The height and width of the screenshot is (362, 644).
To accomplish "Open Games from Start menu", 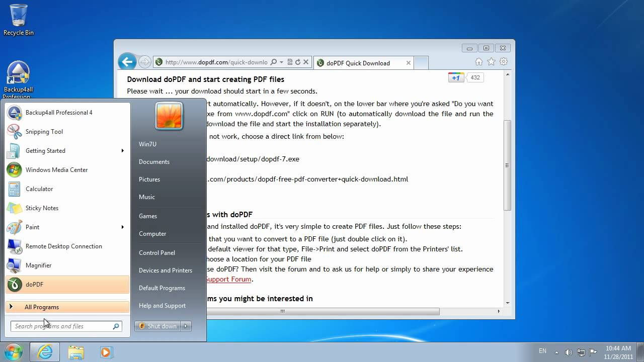I will [x=148, y=216].
